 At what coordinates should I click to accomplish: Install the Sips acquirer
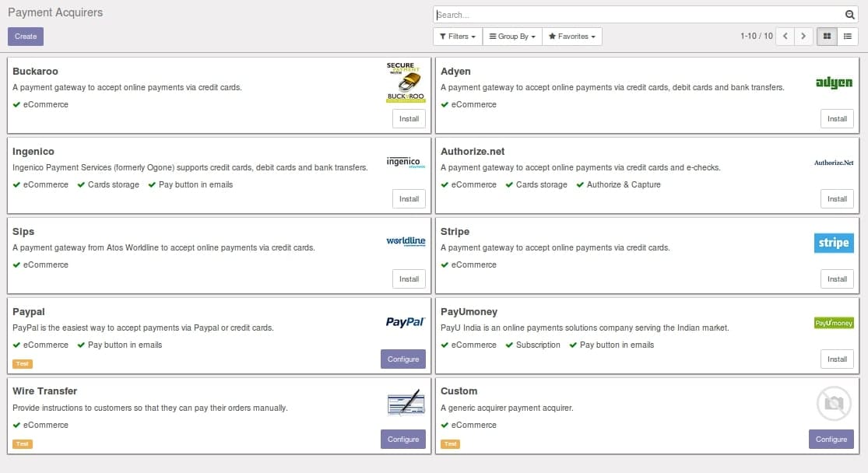click(409, 279)
